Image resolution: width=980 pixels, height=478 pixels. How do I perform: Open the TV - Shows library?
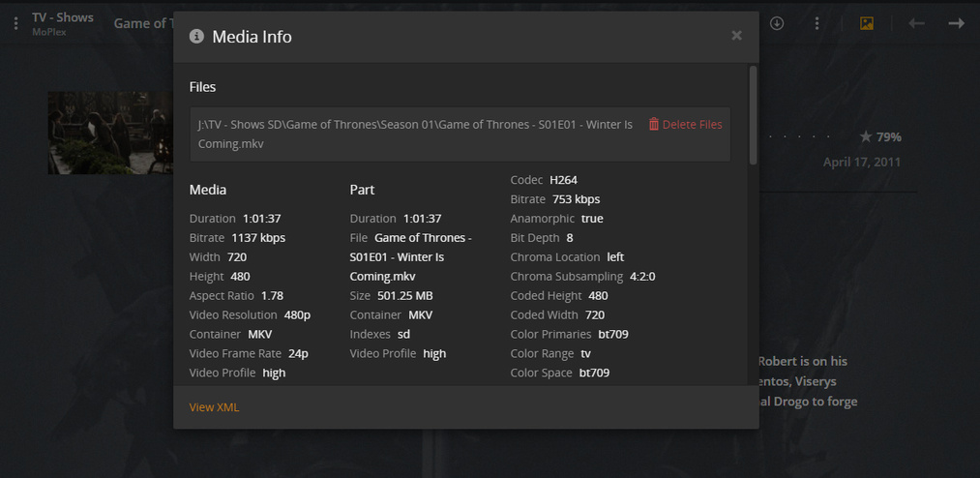[x=63, y=17]
